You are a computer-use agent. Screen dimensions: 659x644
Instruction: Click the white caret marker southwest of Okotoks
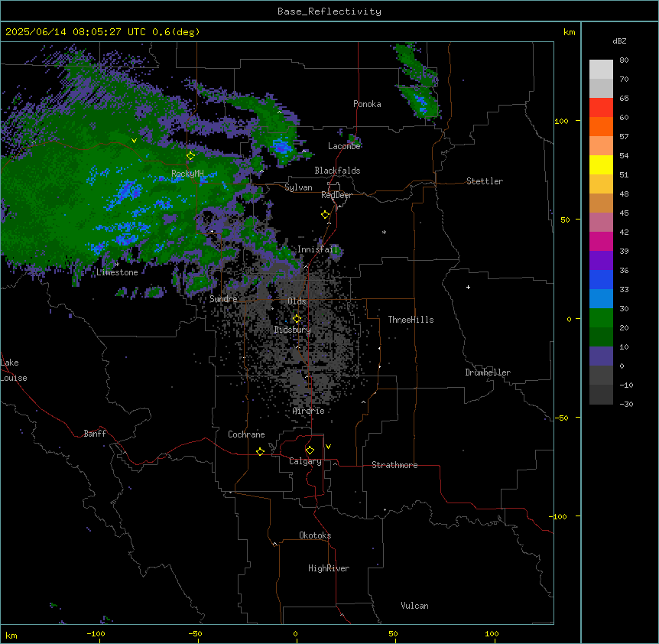coord(275,544)
